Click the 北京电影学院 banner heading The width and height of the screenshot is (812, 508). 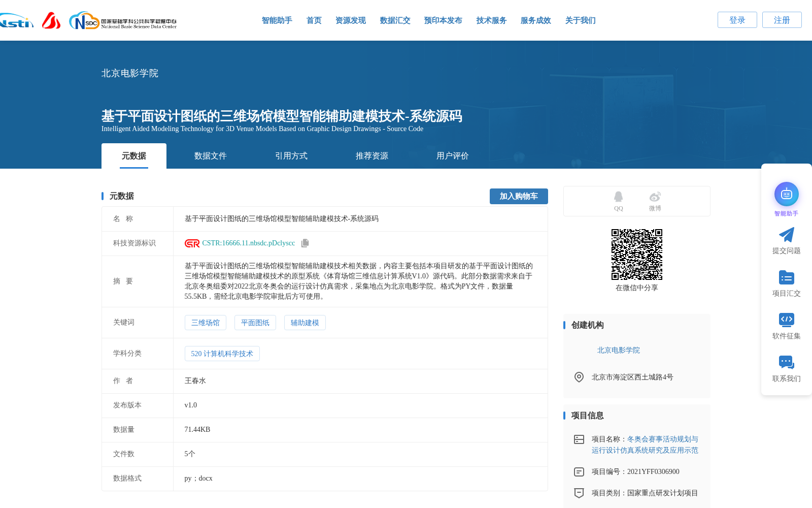point(130,73)
